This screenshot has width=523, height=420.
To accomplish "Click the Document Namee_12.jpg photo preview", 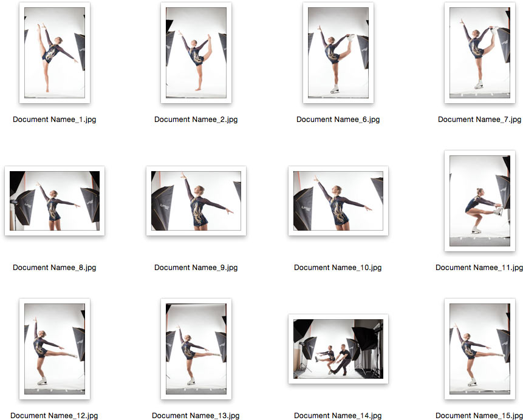I will (x=55, y=349).
